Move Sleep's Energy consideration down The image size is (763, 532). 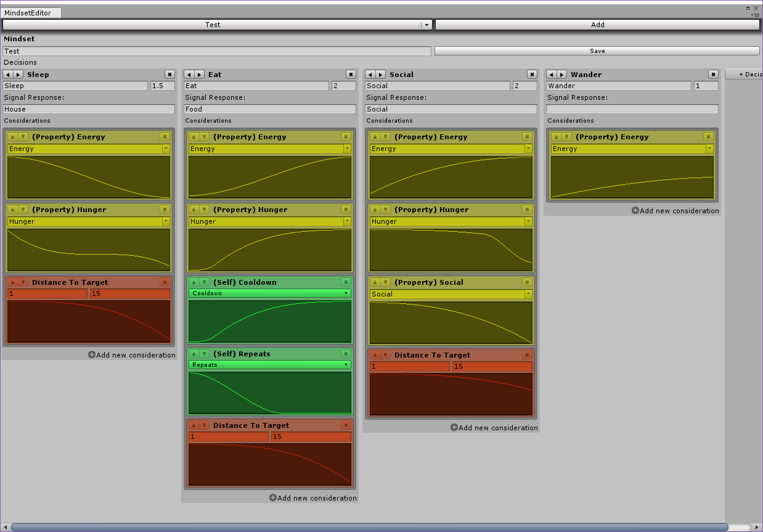click(x=23, y=137)
